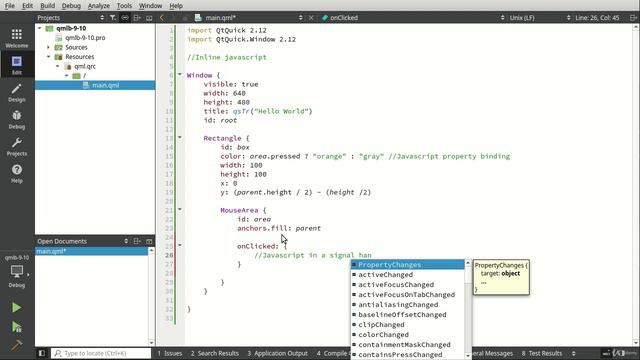The image size is (640, 360).
Task: Close the main.qml document
Action: click(311, 18)
